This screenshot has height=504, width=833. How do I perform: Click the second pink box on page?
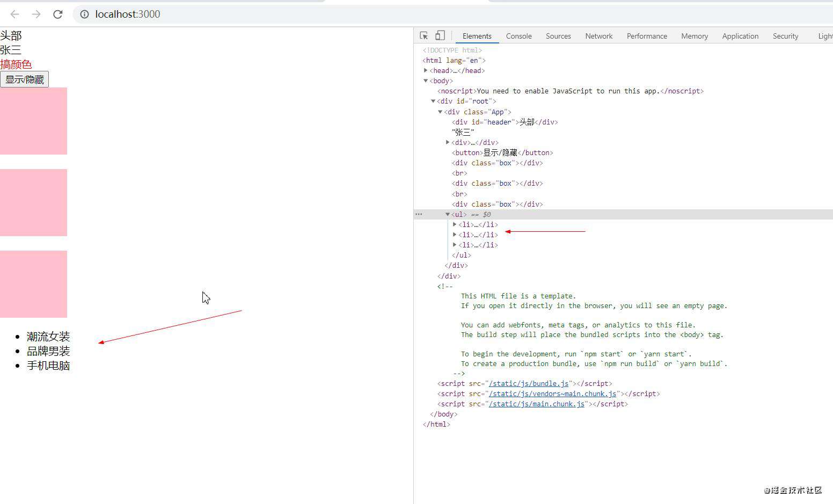(33, 202)
